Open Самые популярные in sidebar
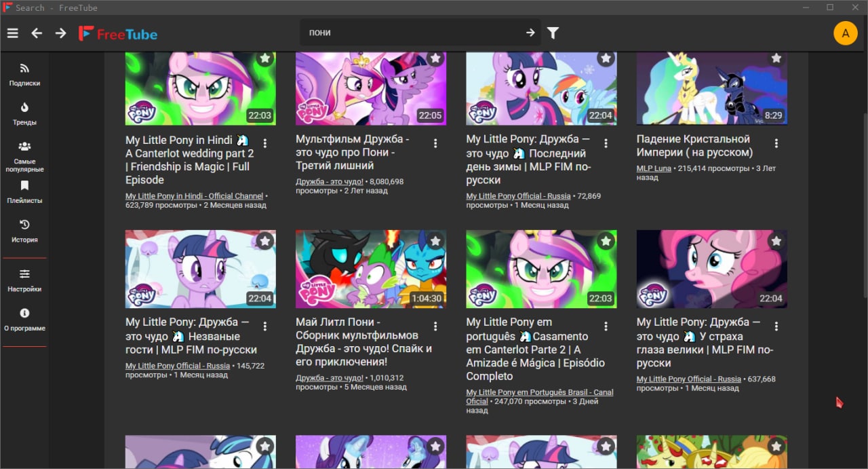Image resolution: width=868 pixels, height=469 pixels. tap(24, 157)
